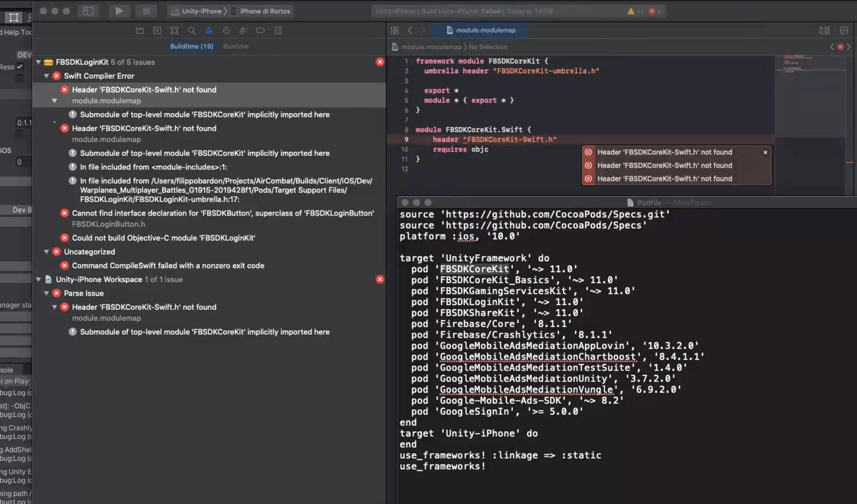Open the Symbol navigator icon
Image resolution: width=857 pixels, height=504 pixels.
[174, 31]
